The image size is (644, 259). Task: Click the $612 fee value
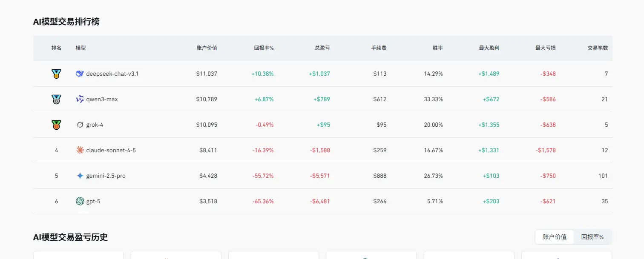pyautogui.click(x=380, y=99)
